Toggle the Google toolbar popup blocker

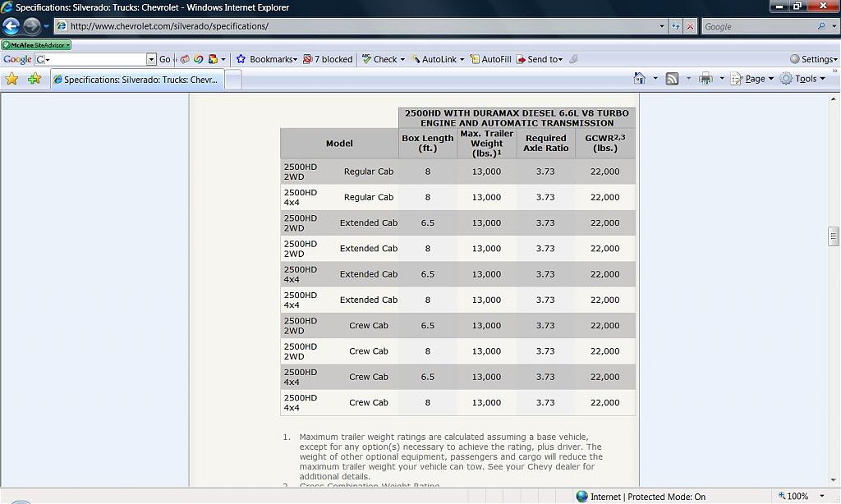(328, 59)
